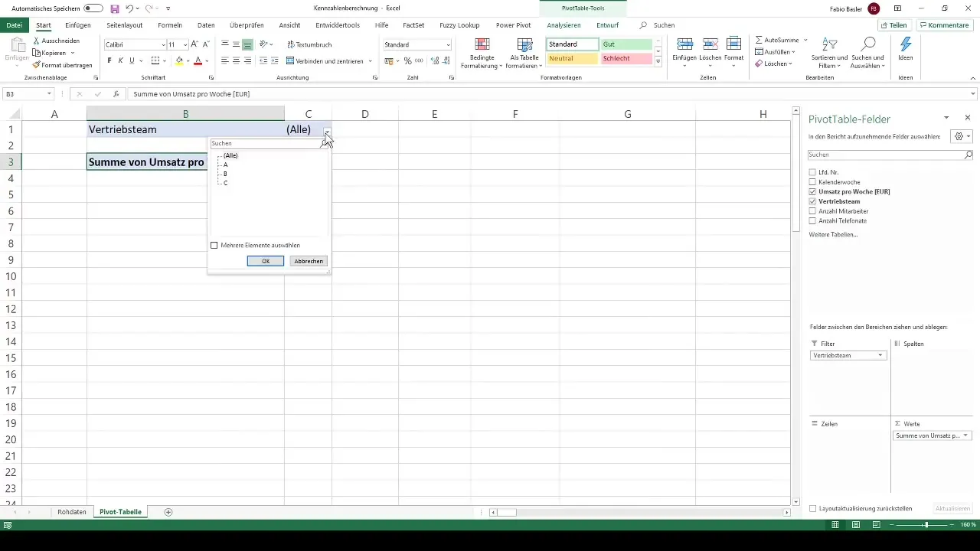Click percent number format icon
The image size is (980, 551).
coord(407,60)
